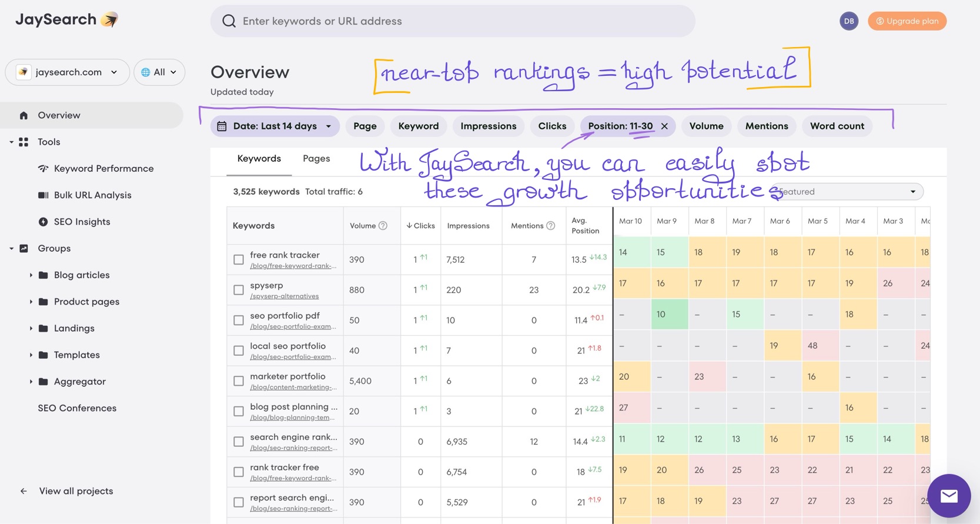The height and width of the screenshot is (524, 980).
Task: Click the Bulk URL Analysis icon
Action: coord(43,195)
